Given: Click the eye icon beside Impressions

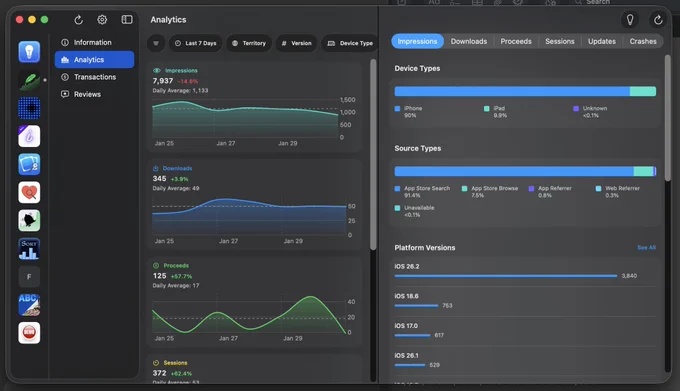Looking at the screenshot, I should tap(157, 70).
